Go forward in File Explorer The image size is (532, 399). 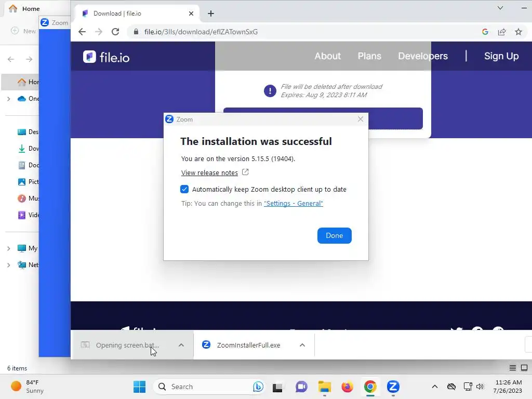click(29, 59)
